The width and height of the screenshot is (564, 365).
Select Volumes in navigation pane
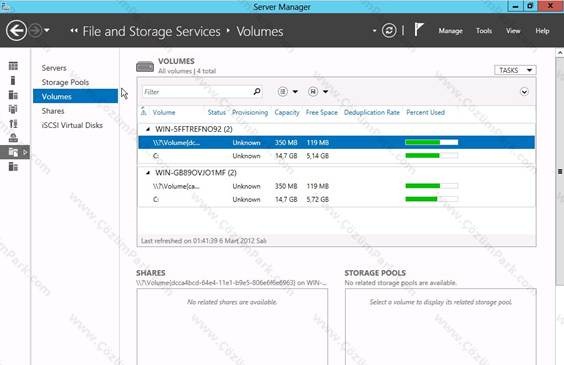[75, 96]
